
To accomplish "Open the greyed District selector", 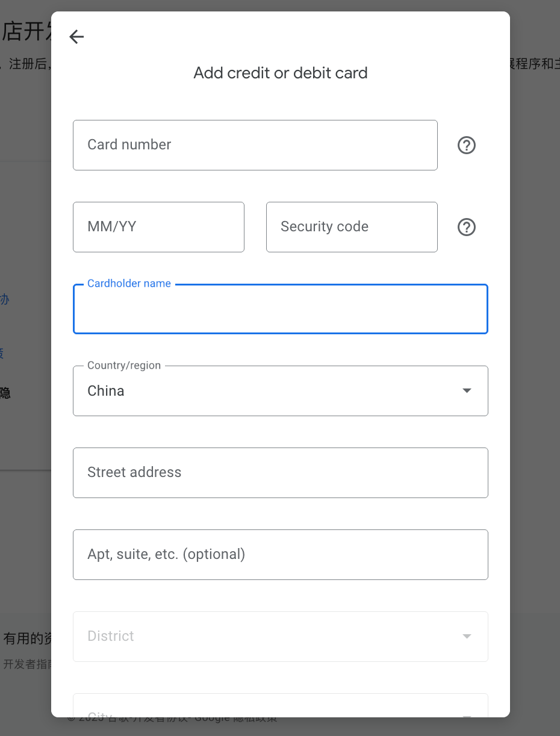I will coord(281,637).
